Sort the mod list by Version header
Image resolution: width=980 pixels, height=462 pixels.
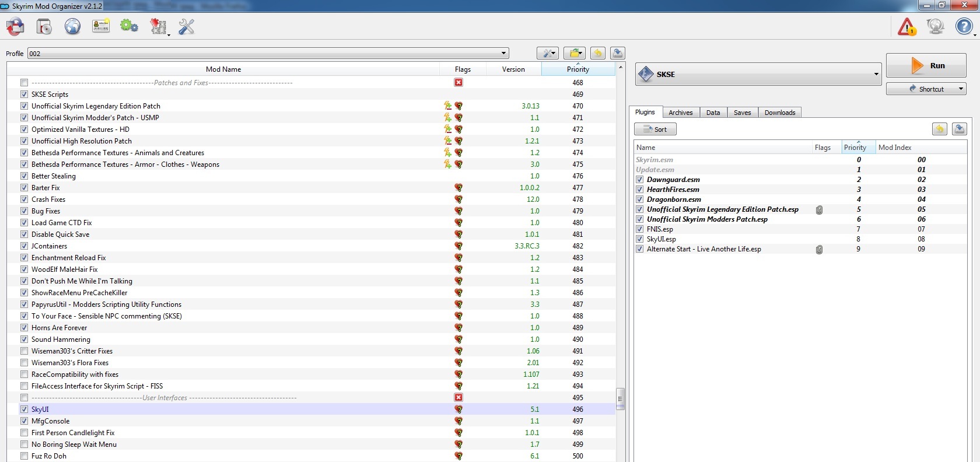pos(513,69)
